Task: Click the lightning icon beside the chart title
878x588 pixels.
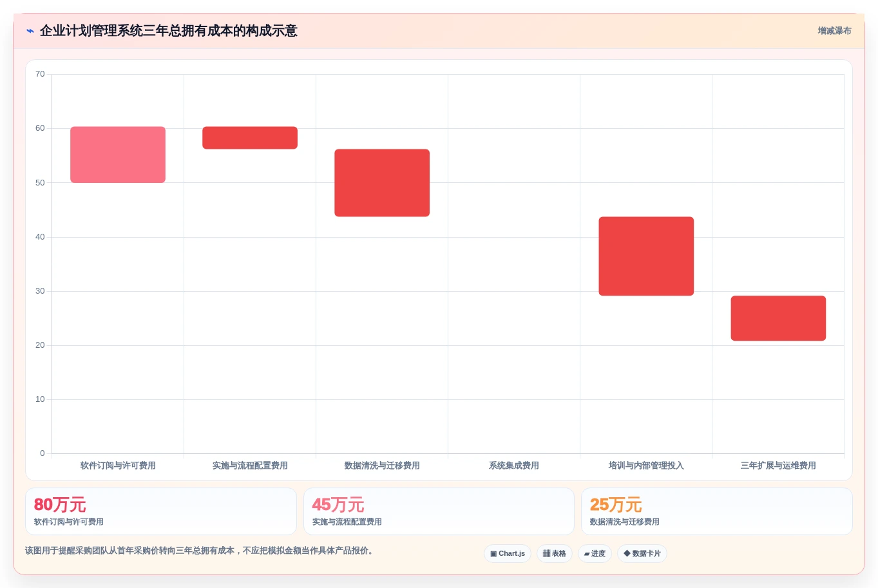Action: point(30,31)
